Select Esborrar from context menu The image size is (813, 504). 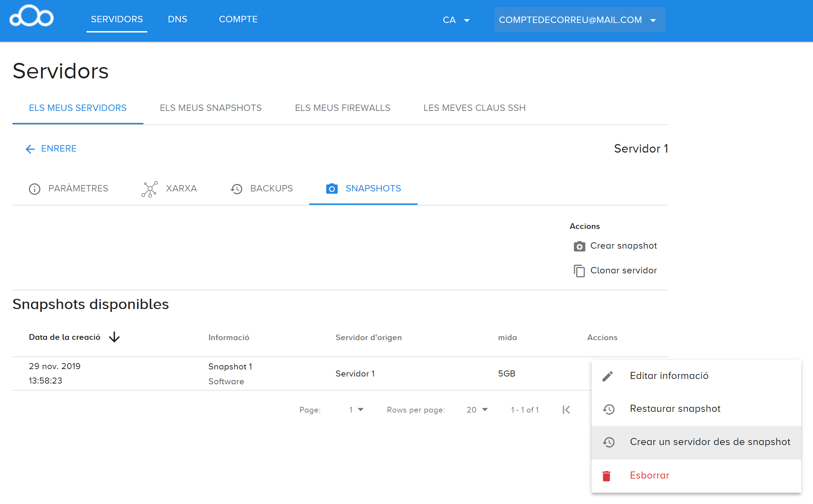point(696,476)
